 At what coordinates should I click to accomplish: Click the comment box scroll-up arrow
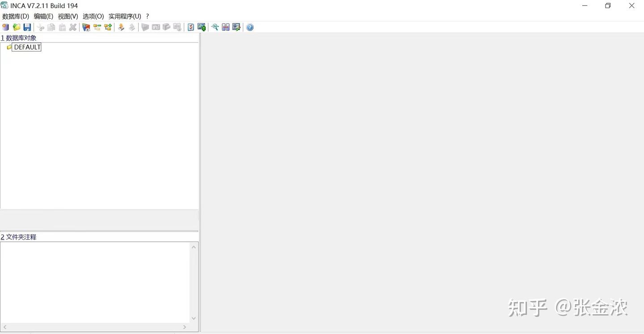tap(194, 247)
